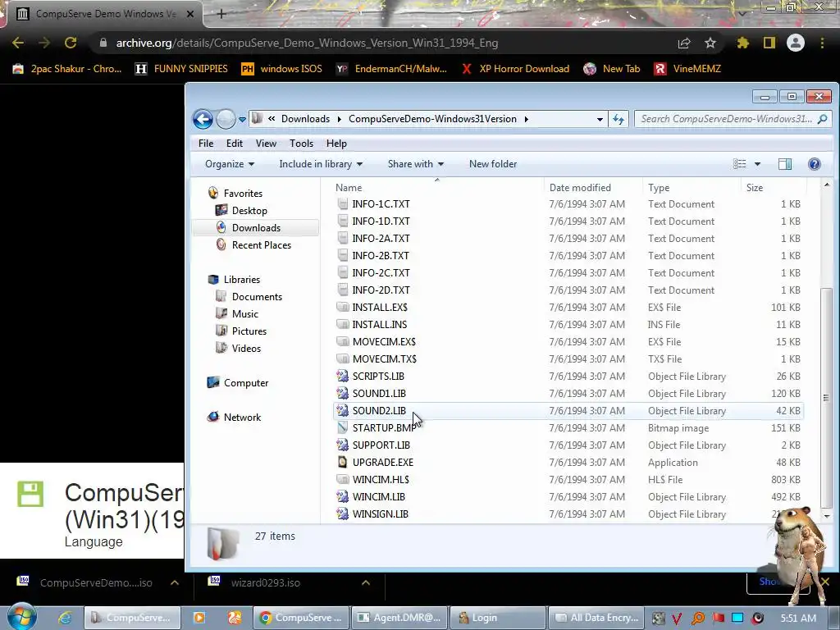Open options arrow for wizard0293.iso download
The height and width of the screenshot is (630, 840).
(x=365, y=583)
